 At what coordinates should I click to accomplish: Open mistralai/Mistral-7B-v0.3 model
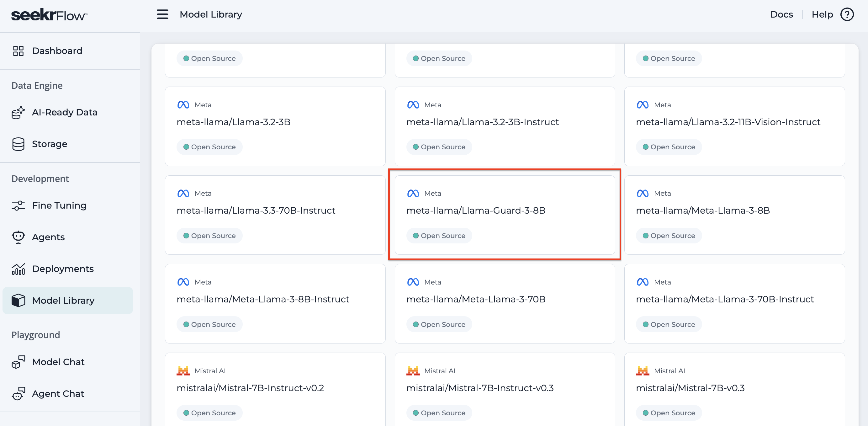click(x=734, y=389)
